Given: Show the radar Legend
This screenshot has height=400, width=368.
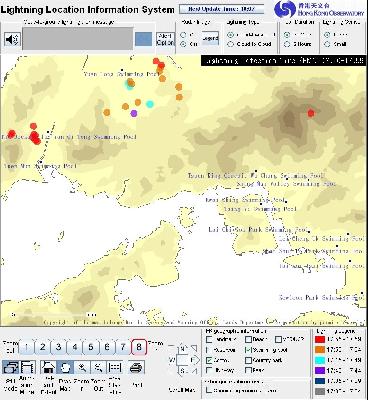Looking at the screenshot, I should (210, 38).
